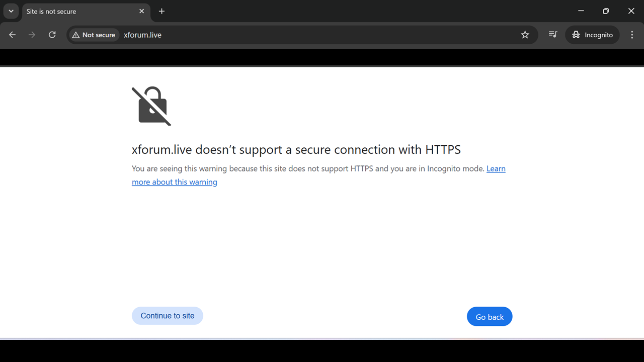Open the media controls icon in the toolbar
Screen dimensions: 644x362
coord(553,35)
